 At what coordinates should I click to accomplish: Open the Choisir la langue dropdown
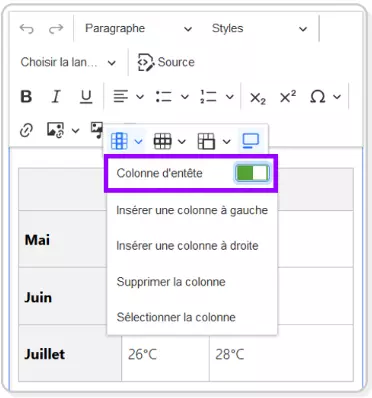[68, 62]
